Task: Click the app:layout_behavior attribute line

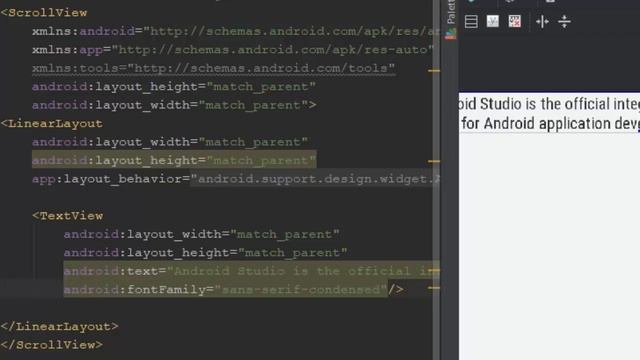Action: coord(236,179)
